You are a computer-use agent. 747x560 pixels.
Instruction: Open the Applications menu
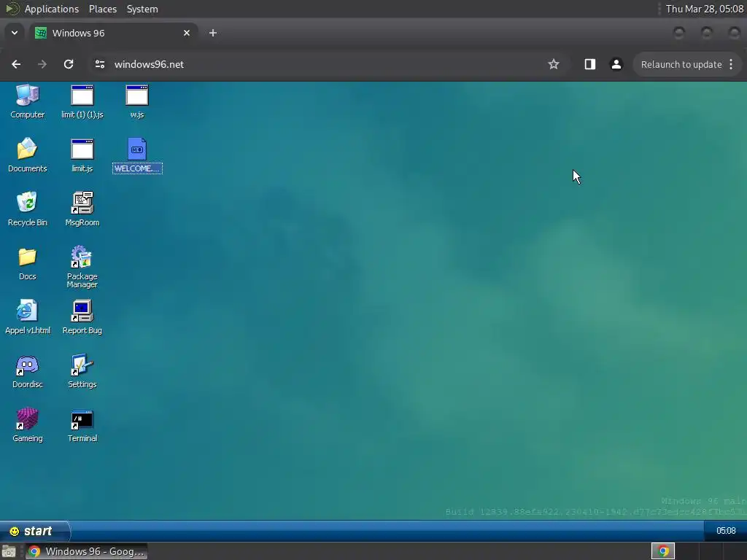(x=52, y=9)
